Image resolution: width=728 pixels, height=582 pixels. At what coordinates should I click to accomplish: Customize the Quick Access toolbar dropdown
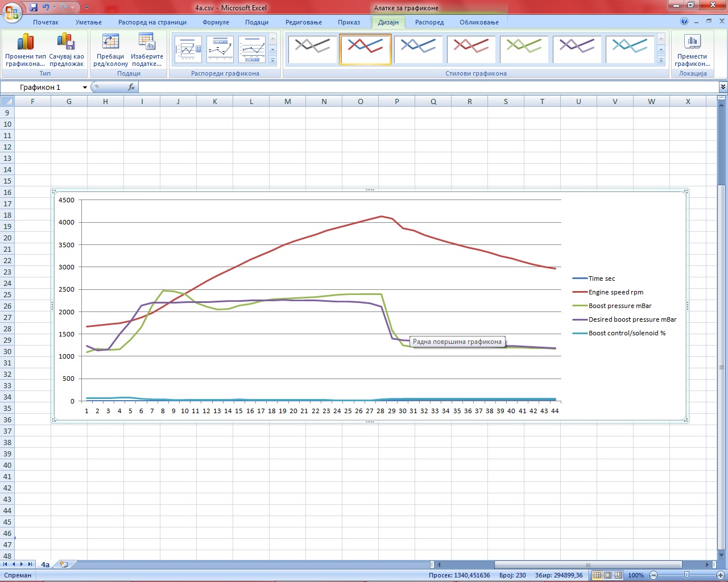pyautogui.click(x=86, y=7)
